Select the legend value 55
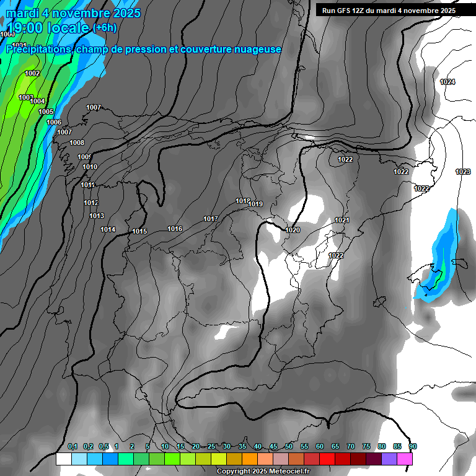This screenshot has height=476, width=476. coord(304,446)
